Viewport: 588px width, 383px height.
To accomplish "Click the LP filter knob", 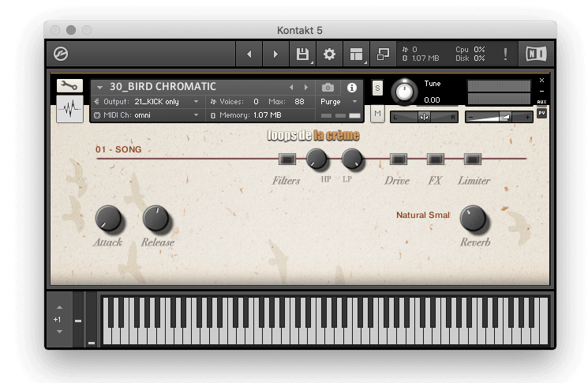I will (x=352, y=159).
